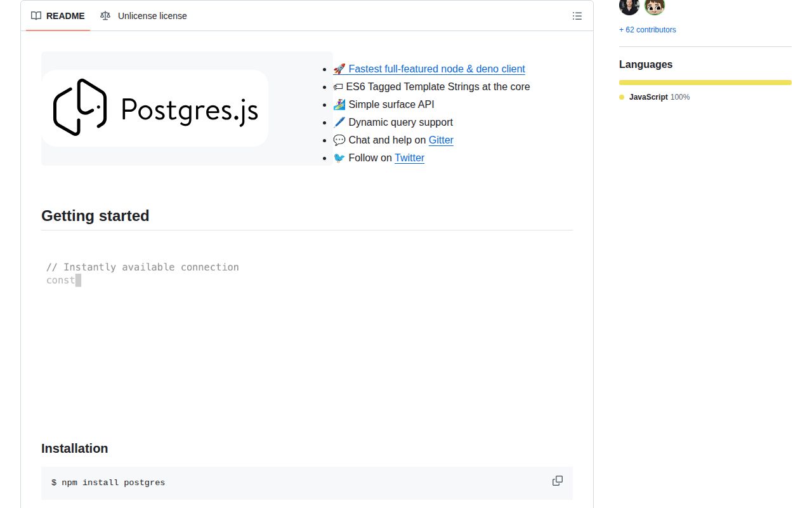812x508 pixels.
Task: Click 'Simple surface API' text
Action: tap(391, 104)
